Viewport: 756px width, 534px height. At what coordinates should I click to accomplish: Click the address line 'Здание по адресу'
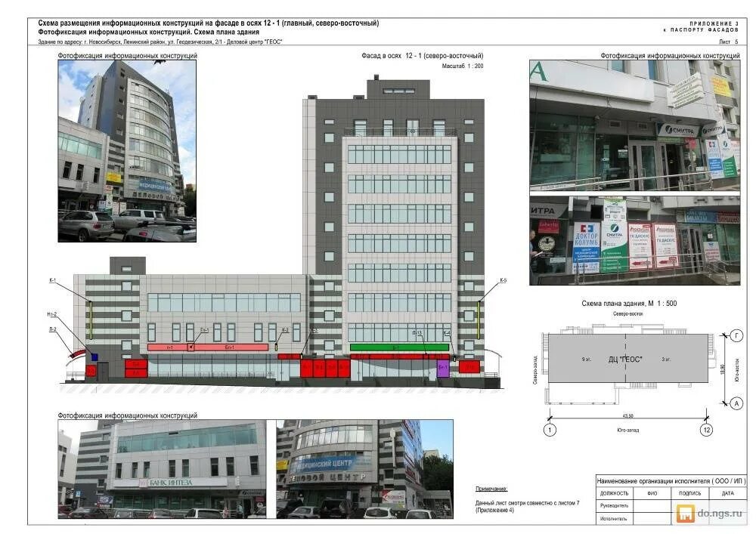[x=160, y=42]
